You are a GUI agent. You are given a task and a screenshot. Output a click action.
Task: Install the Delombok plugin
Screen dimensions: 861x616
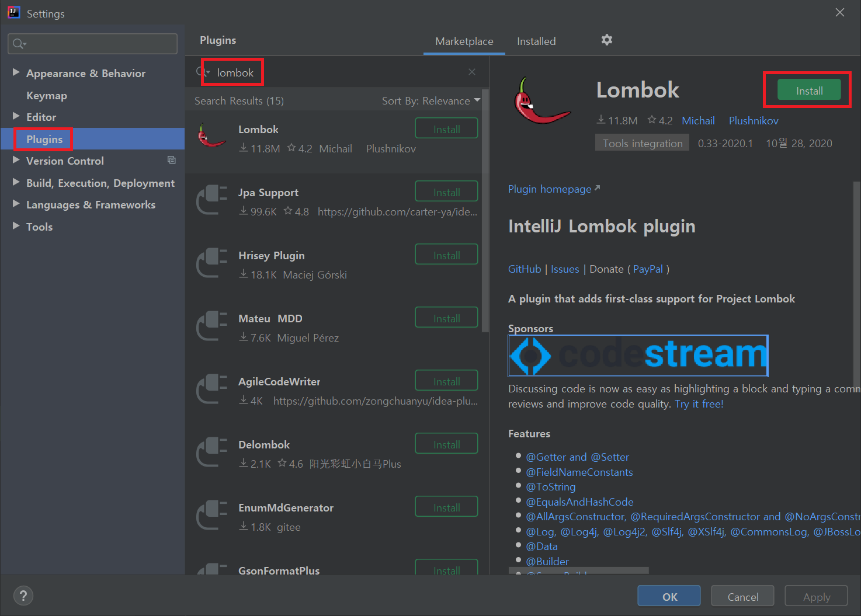[x=446, y=444]
